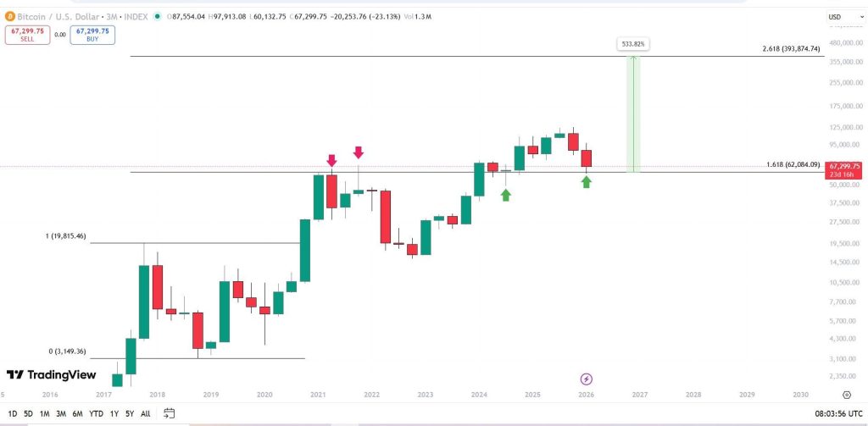This screenshot has width=868, height=426.
Task: Click the TradingView logo
Action: point(51,374)
